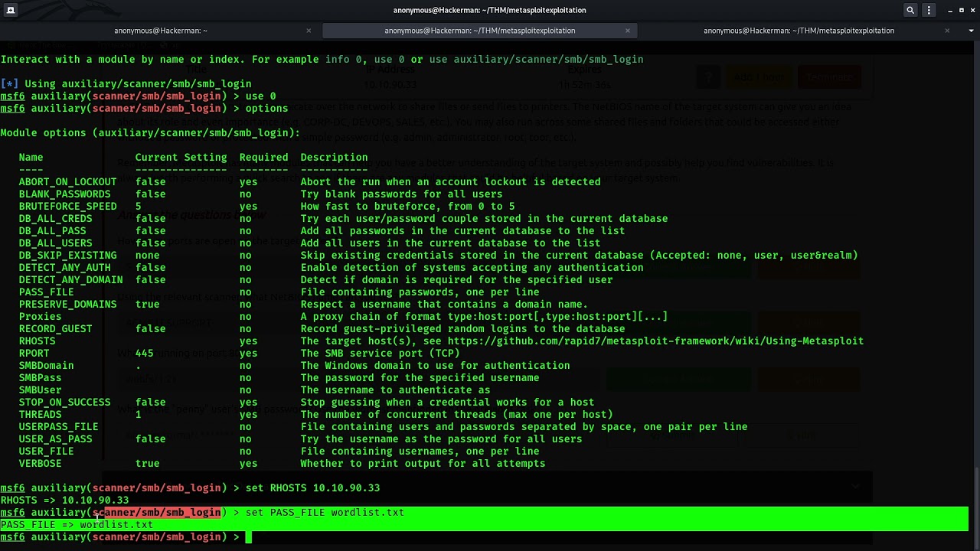Expand the tab list dropdown arrow

970,31
